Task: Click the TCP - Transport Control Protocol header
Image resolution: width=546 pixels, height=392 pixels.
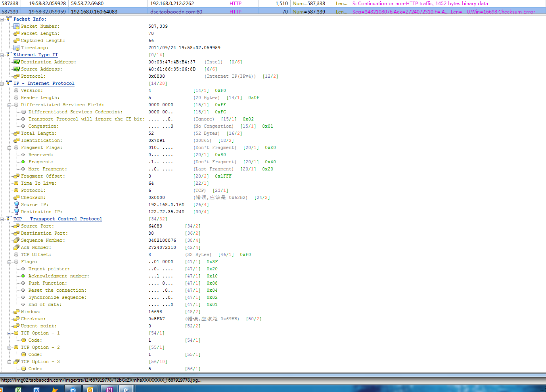Action: [57, 219]
